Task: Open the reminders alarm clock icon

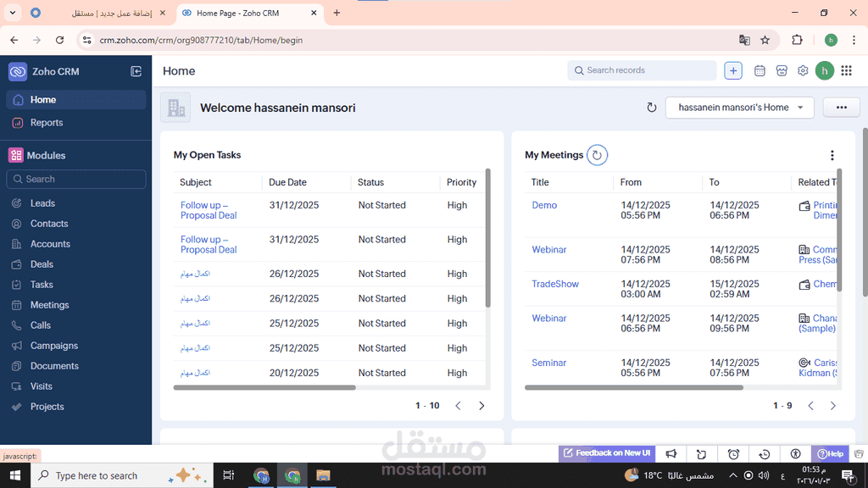Action: (x=733, y=454)
